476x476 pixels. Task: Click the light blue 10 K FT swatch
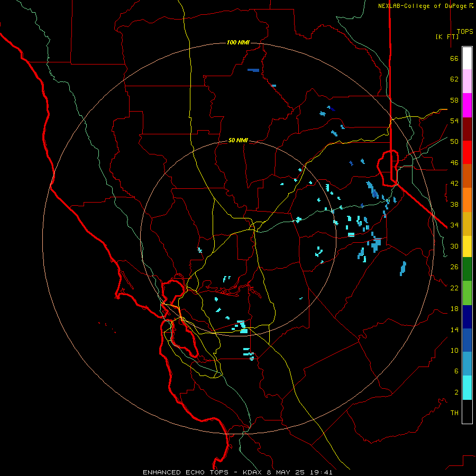467,364
